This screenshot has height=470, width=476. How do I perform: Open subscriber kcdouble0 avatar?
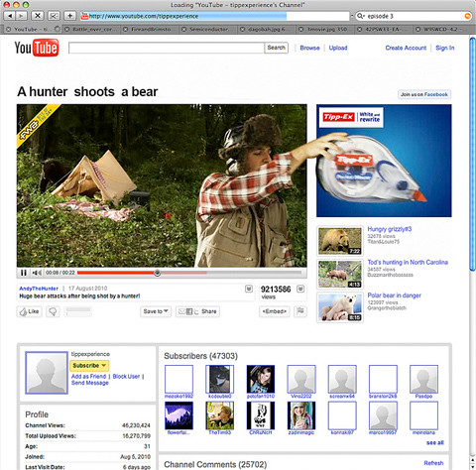(x=219, y=379)
